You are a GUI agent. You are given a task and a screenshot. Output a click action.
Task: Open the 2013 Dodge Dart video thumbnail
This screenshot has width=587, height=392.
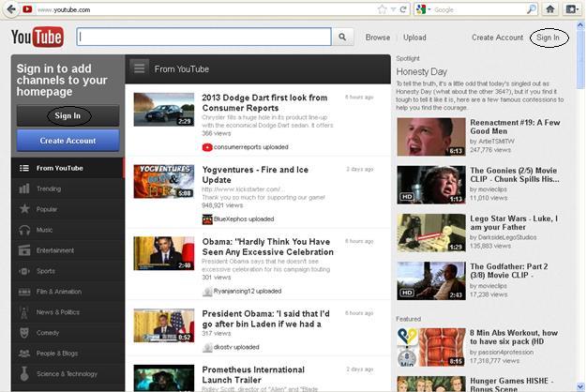click(x=164, y=110)
